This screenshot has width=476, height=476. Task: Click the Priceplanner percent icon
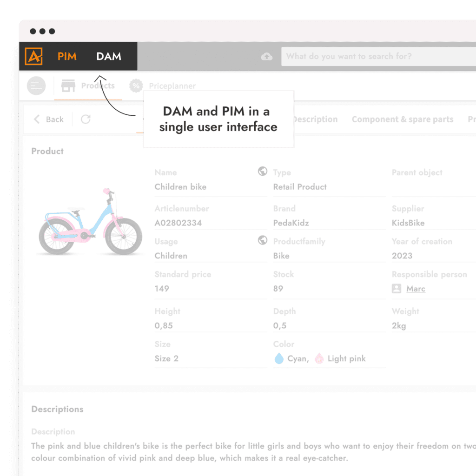[136, 86]
